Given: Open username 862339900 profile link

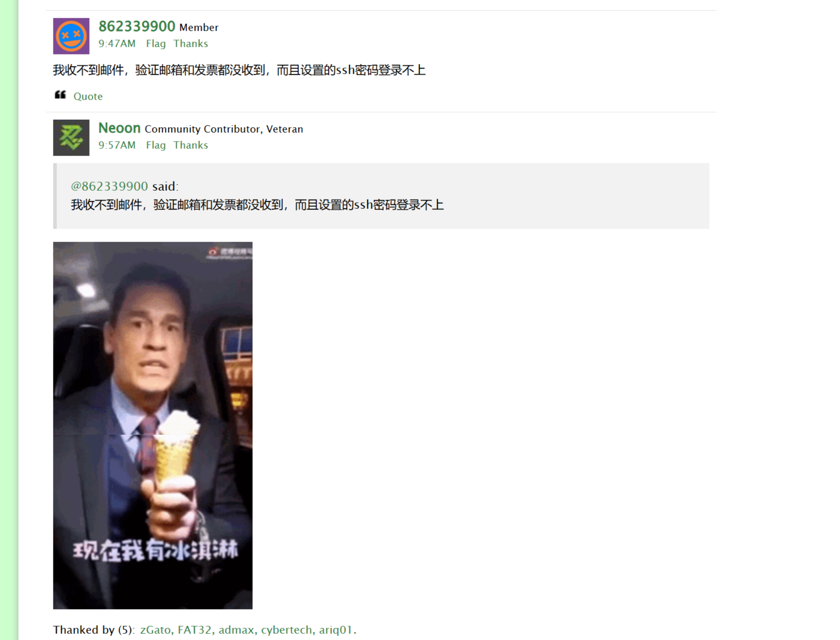Looking at the screenshot, I should tap(137, 26).
